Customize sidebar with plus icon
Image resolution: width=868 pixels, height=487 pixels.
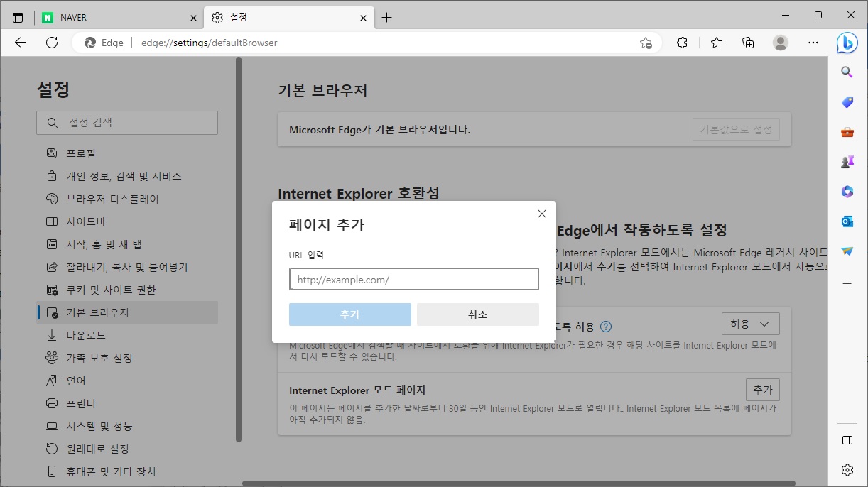pos(847,283)
